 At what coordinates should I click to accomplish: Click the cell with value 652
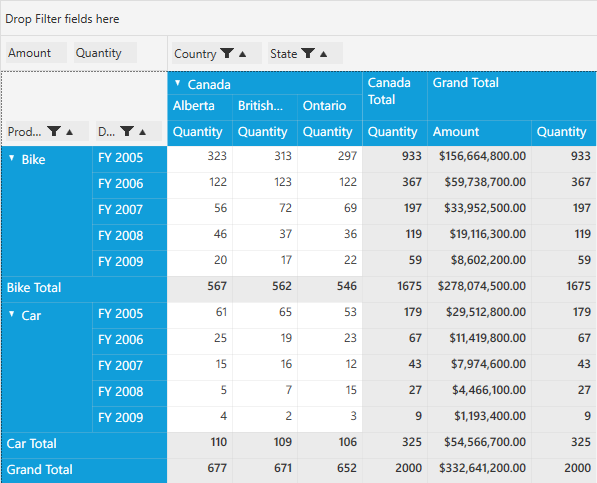pos(330,470)
